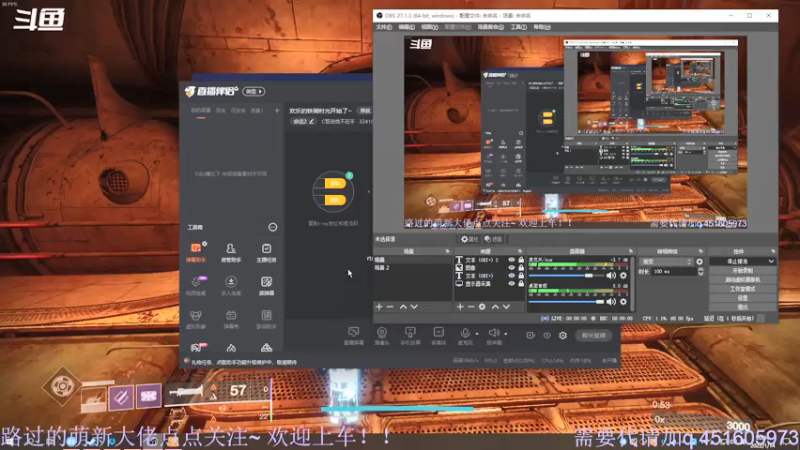Image resolution: width=800 pixels, height=450 pixels.
Task: Open 虚拟形象 tool in the streaming companion
Action: [196, 319]
